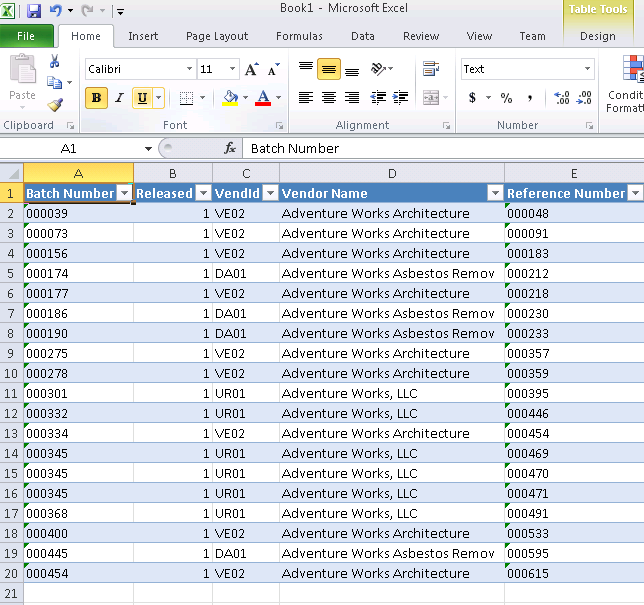Click Bottom Align icon

pos(352,69)
